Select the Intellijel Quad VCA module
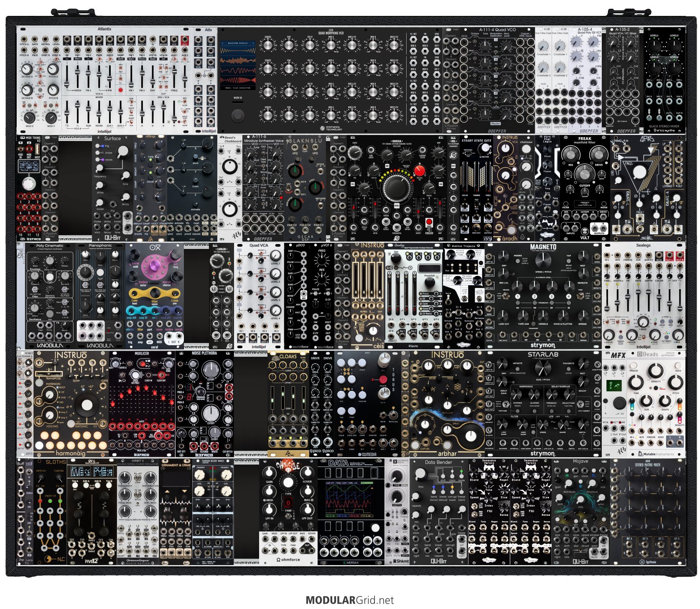The width and height of the screenshot is (700, 609). [259, 296]
